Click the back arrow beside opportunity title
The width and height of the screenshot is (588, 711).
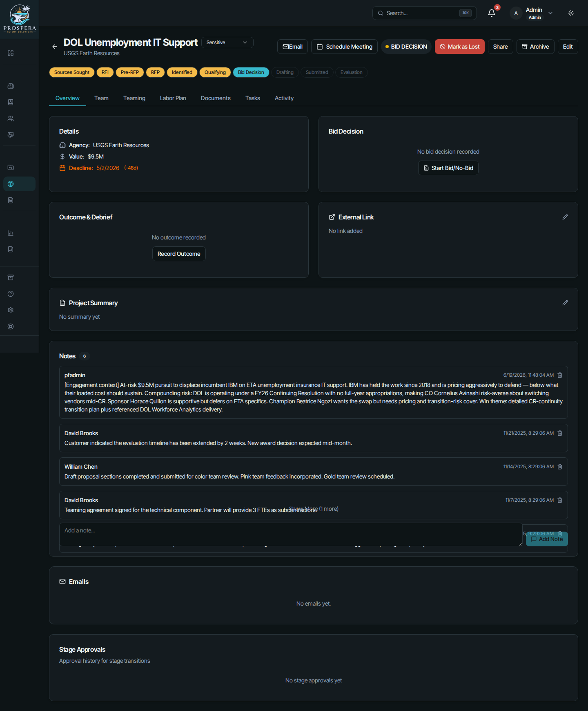55,47
